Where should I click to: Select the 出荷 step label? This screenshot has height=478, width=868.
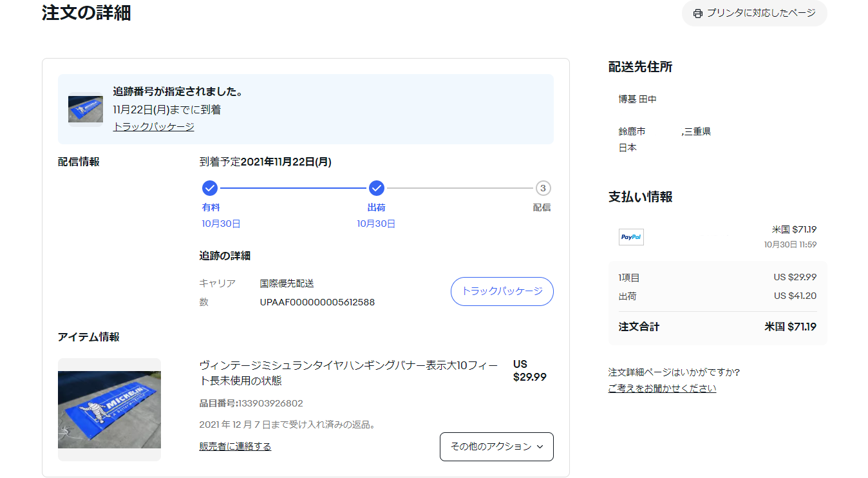[x=377, y=207]
